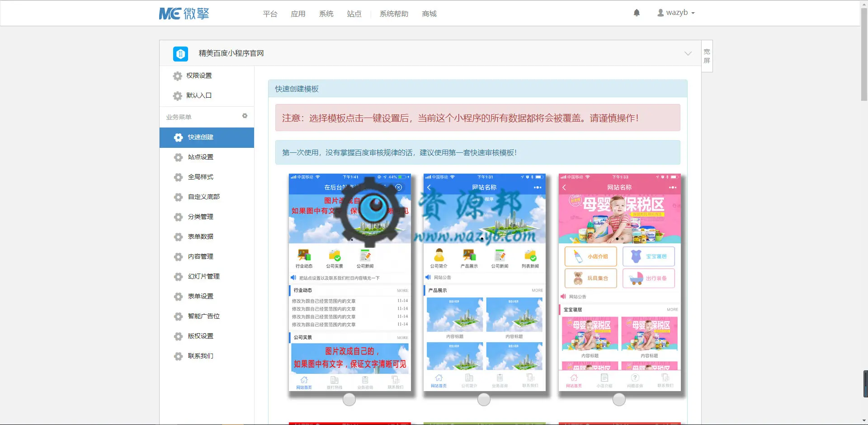Open the 应用 top menu
The width and height of the screenshot is (868, 425).
[298, 14]
